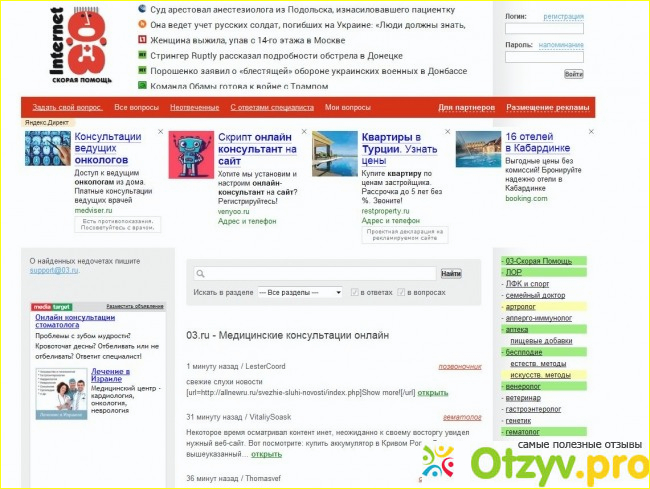This screenshot has width=650, height=489.
Task: Toggle the 'в ответах' checkbox
Action: [354, 293]
